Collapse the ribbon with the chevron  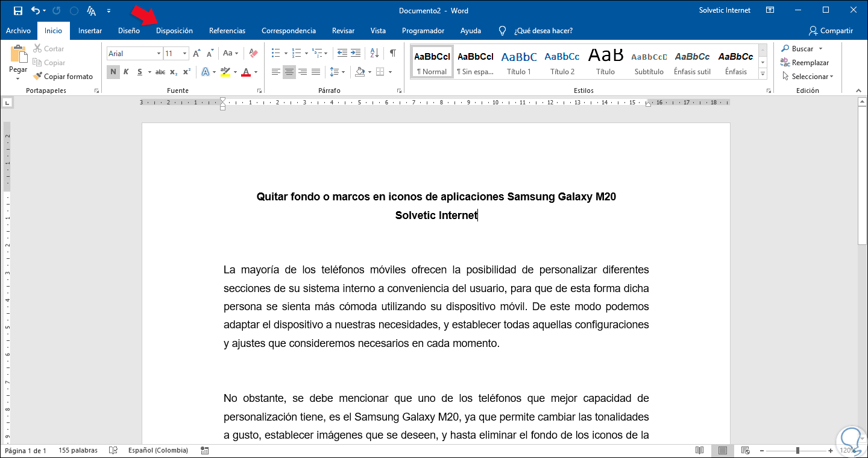pos(859,91)
